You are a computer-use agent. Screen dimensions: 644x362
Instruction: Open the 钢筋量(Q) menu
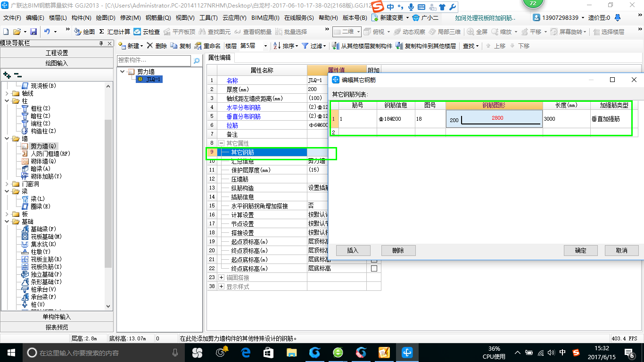click(x=158, y=17)
